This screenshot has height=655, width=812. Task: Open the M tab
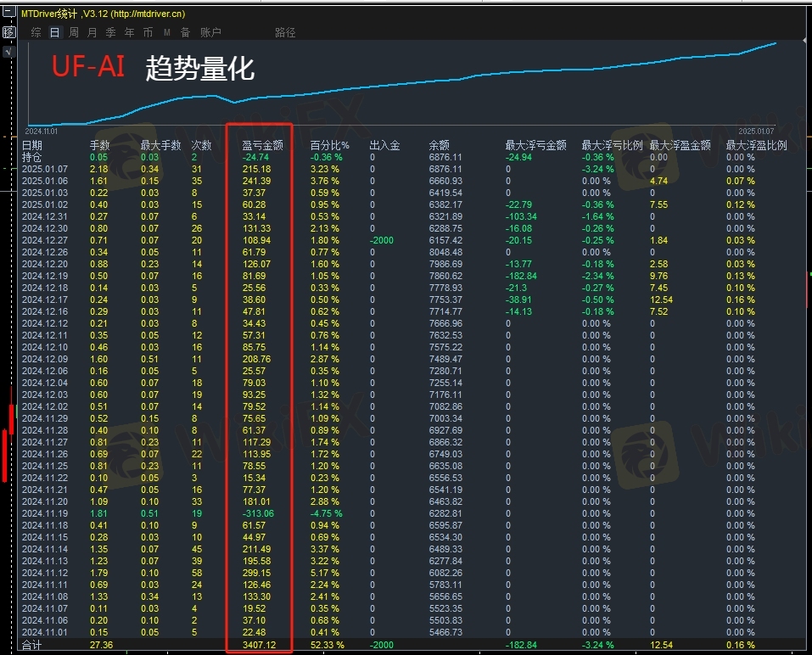click(167, 32)
